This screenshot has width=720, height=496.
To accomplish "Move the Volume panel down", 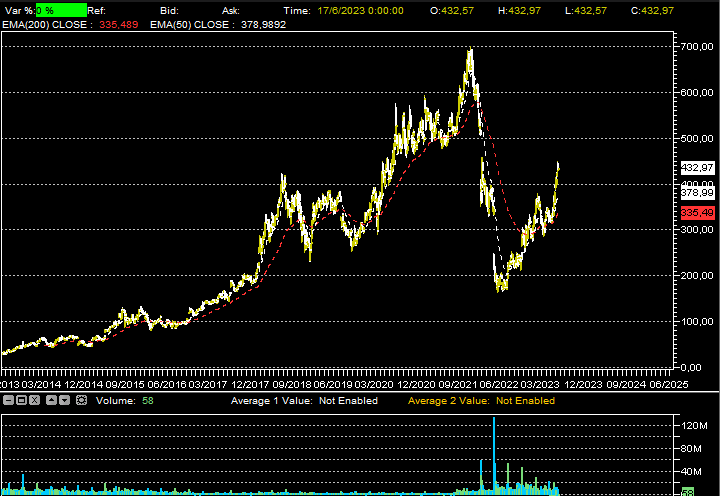I will [64, 400].
